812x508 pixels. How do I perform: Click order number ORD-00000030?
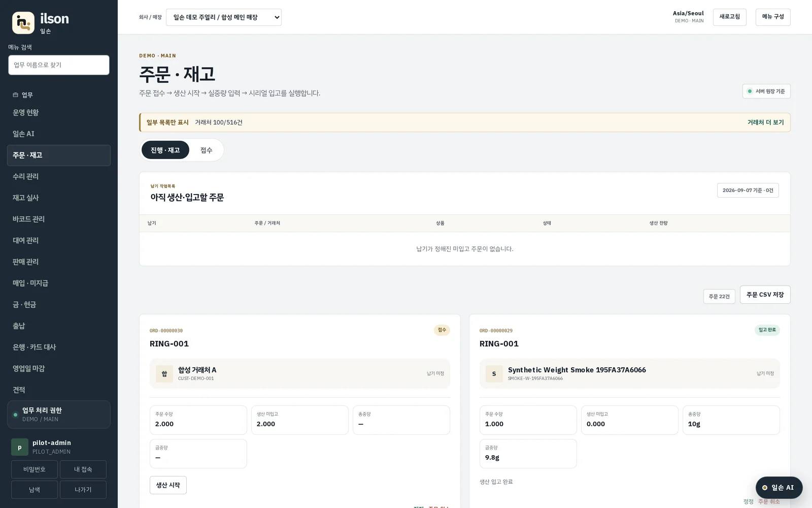tap(166, 331)
